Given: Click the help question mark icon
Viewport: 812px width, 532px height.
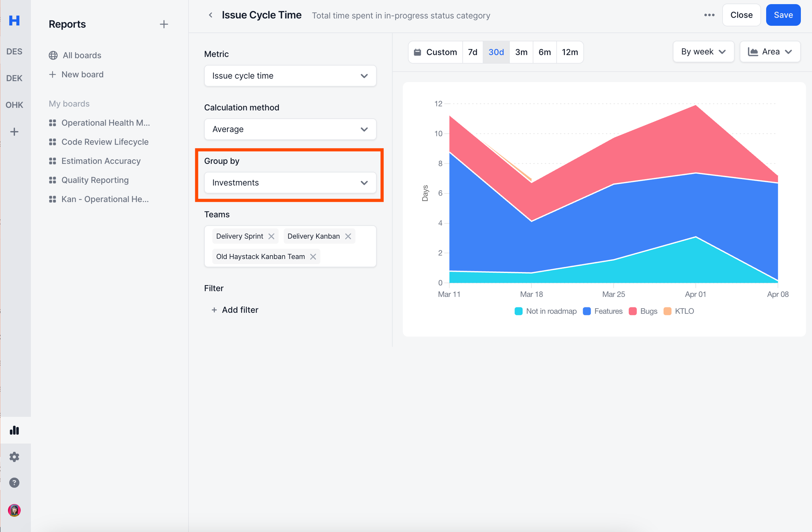Looking at the screenshot, I should point(14,483).
